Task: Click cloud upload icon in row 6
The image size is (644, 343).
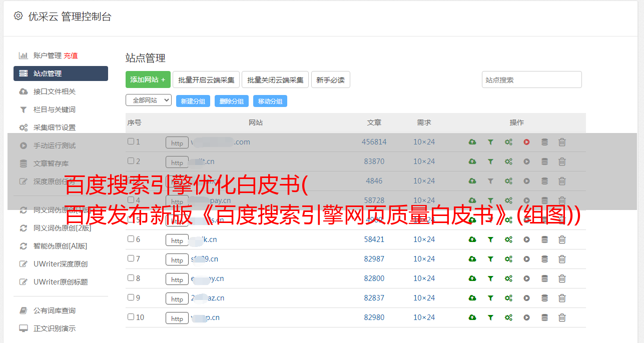Action: tap(472, 239)
